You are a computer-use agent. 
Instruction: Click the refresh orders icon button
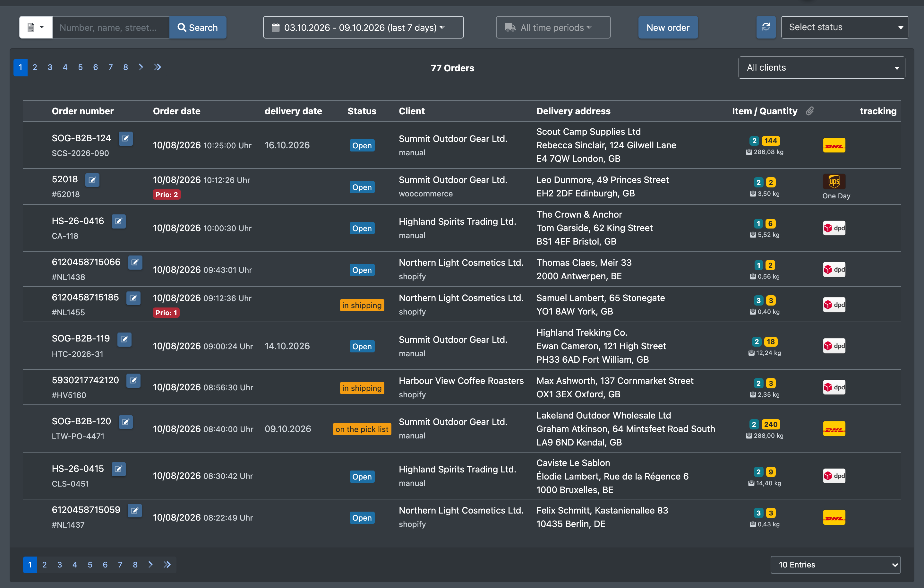tap(766, 27)
